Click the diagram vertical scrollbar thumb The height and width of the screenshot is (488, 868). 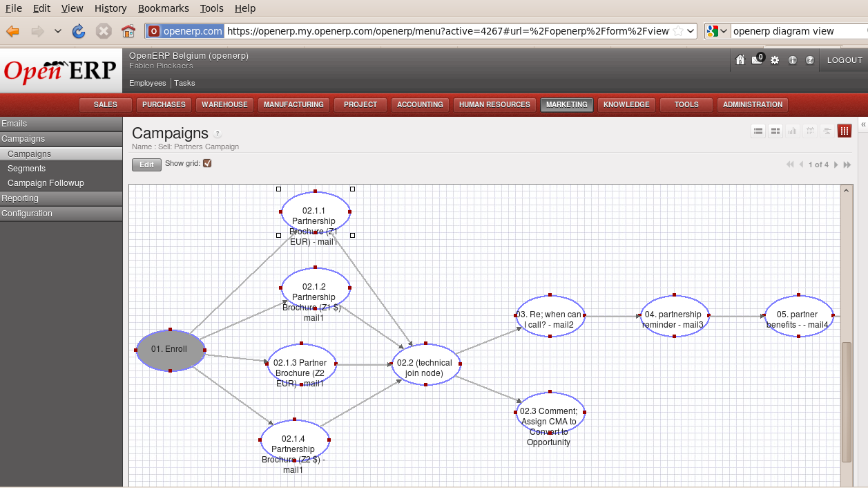tap(846, 402)
